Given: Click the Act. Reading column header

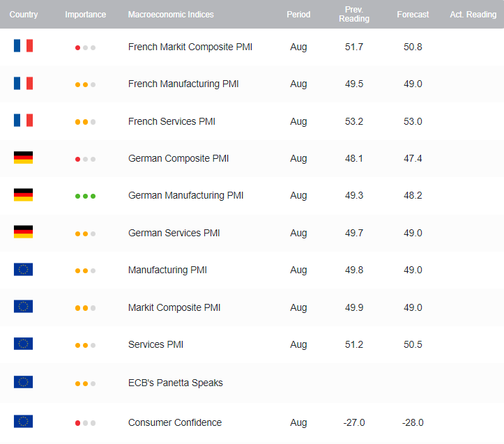Looking at the screenshot, I should point(473,15).
